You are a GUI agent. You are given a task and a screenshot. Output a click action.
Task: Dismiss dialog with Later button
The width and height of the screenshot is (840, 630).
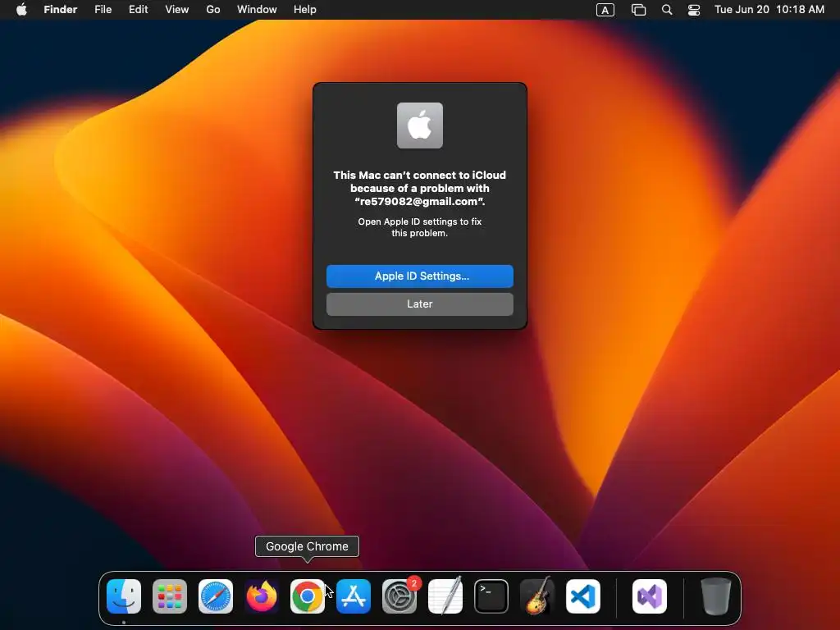pos(420,304)
